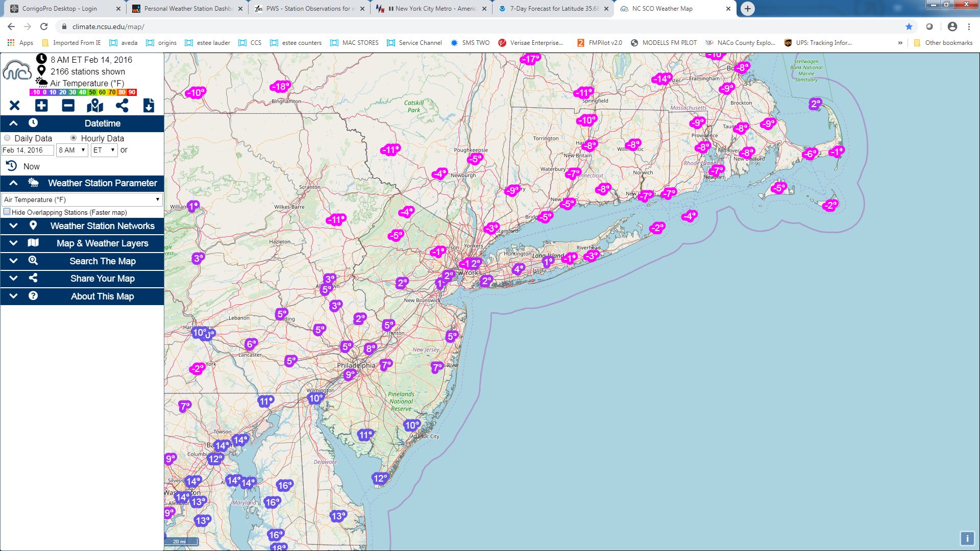Screen dimensions: 980x551
Task: Open the Air Temperature parameter dropdown
Action: click(x=82, y=199)
